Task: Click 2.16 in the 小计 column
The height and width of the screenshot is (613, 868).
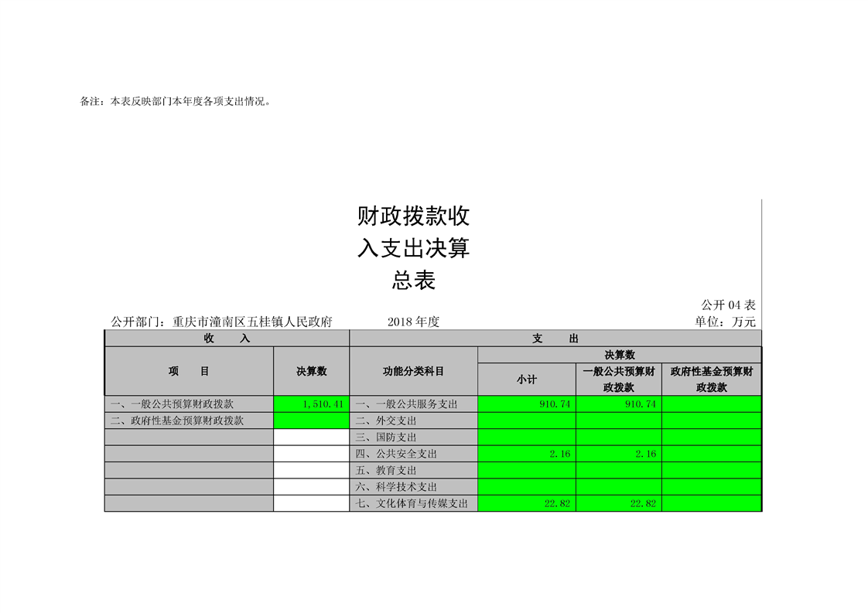Action: (x=559, y=454)
